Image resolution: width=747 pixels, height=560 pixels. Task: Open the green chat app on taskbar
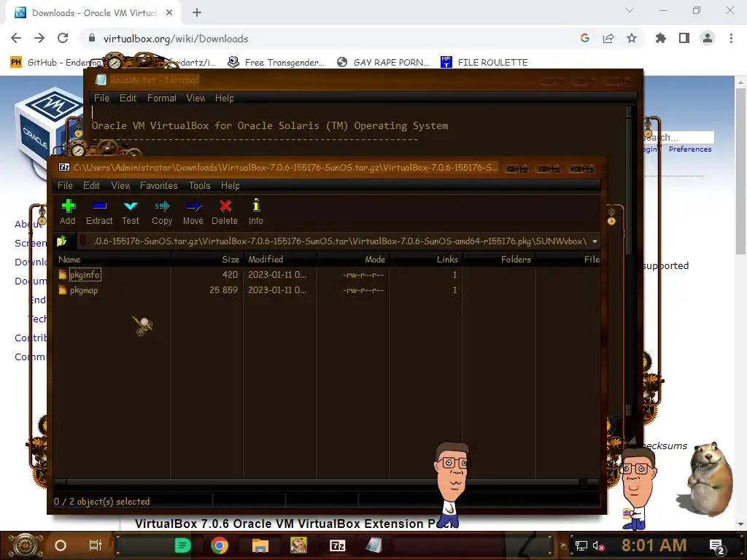tap(182, 545)
